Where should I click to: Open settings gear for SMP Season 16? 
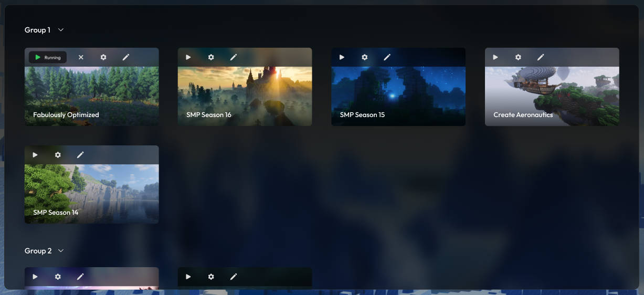[x=211, y=57]
